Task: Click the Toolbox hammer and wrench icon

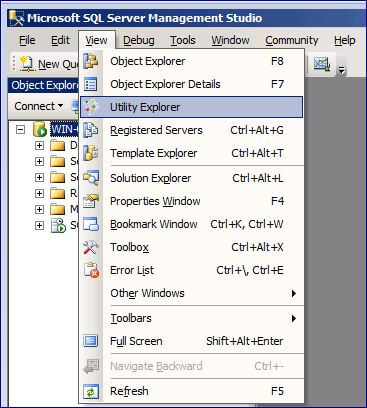Action: (91, 247)
